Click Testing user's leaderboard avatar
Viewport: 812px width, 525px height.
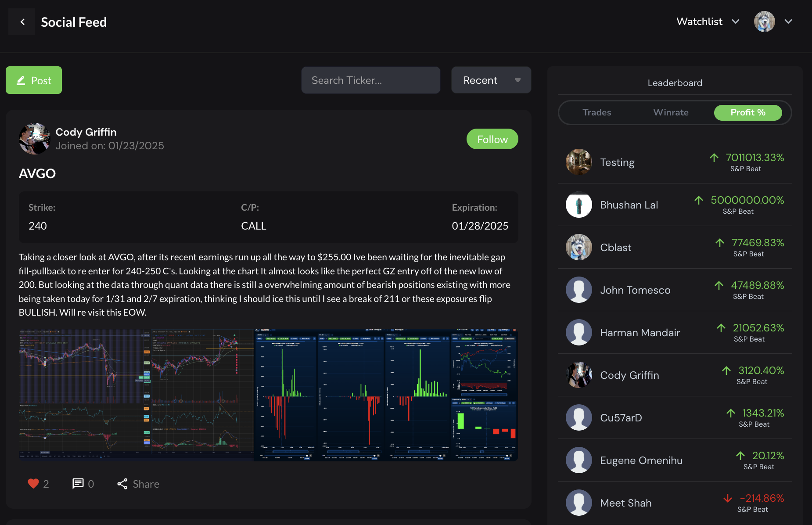tap(578, 162)
